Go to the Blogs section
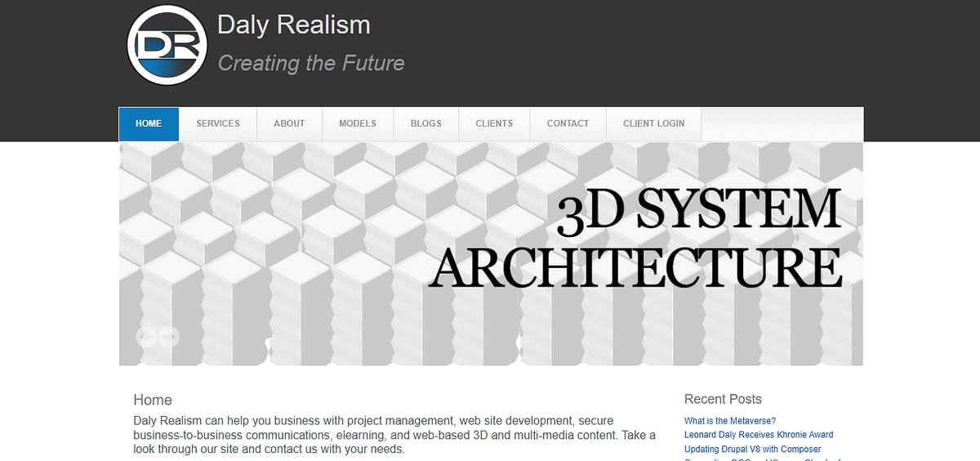 pos(425,123)
